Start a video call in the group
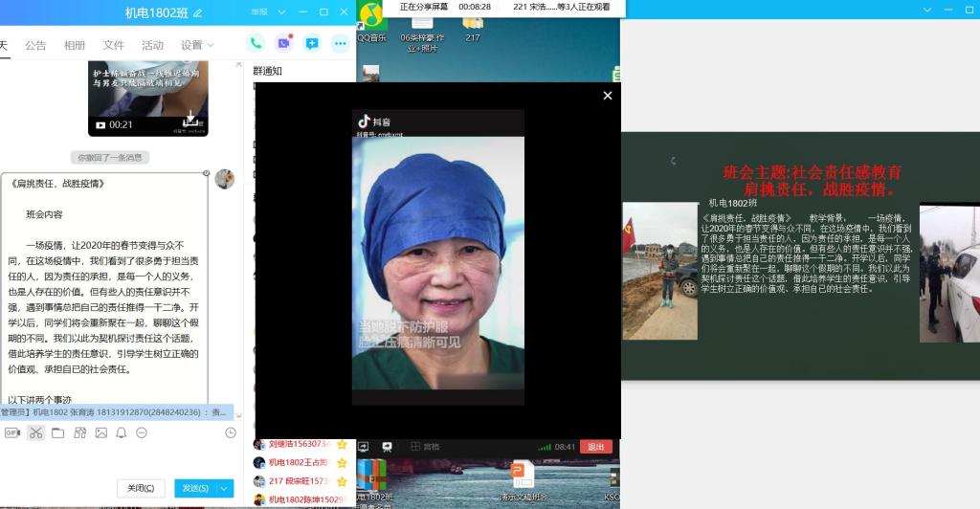 [x=283, y=43]
